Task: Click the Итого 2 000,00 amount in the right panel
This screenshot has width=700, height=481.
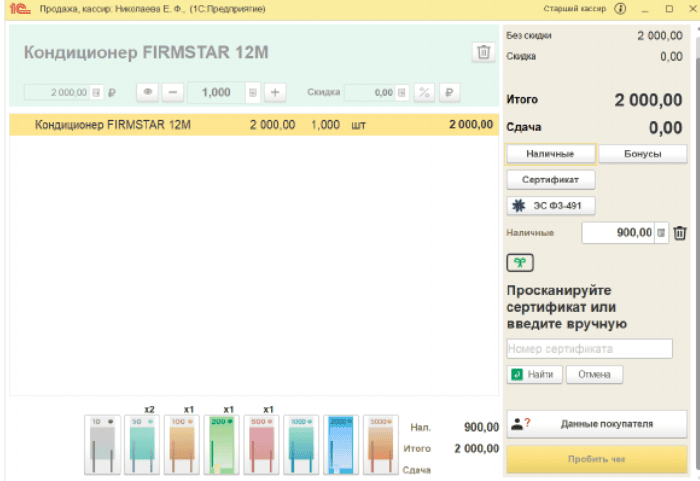Action: (648, 100)
